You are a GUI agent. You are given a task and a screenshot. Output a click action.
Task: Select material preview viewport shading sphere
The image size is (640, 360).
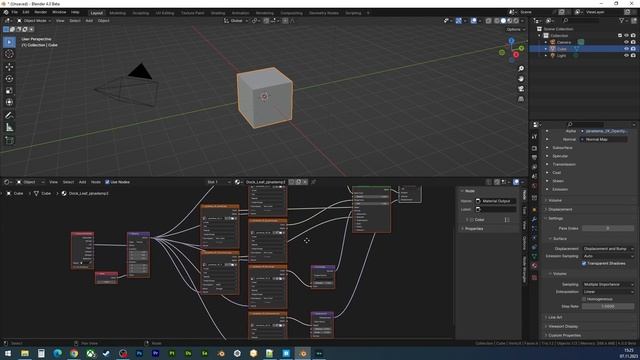coord(509,20)
